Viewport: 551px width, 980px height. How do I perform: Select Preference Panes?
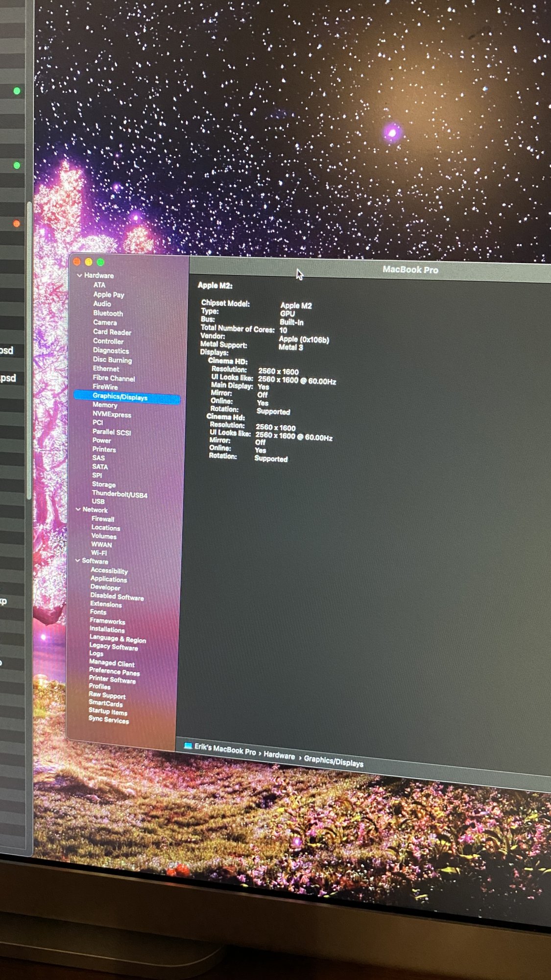[x=114, y=671]
